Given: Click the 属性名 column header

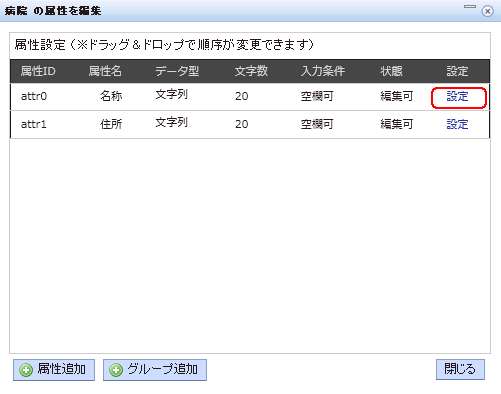Looking at the screenshot, I should tap(105, 71).
